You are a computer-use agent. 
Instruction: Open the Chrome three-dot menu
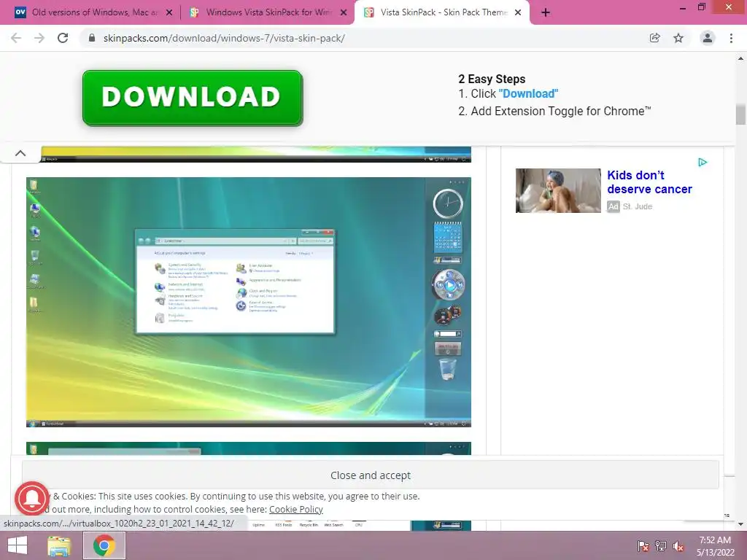point(731,38)
